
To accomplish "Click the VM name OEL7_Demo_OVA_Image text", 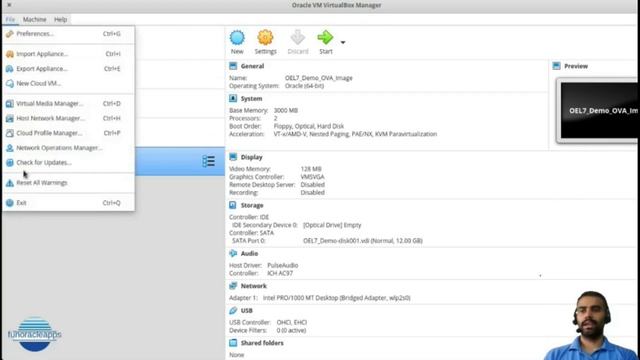I will click(x=319, y=78).
